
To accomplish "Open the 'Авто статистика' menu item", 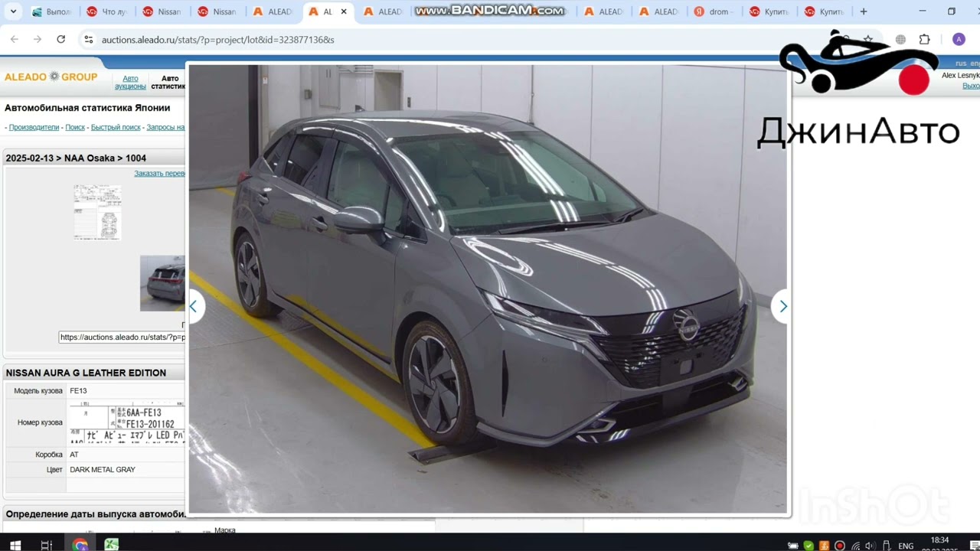I will point(168,82).
